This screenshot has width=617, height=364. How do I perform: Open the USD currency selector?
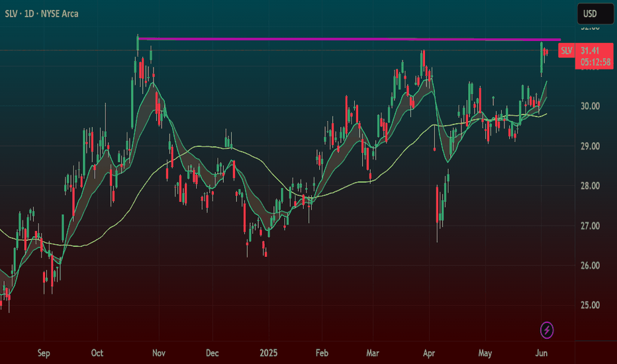pyautogui.click(x=595, y=14)
